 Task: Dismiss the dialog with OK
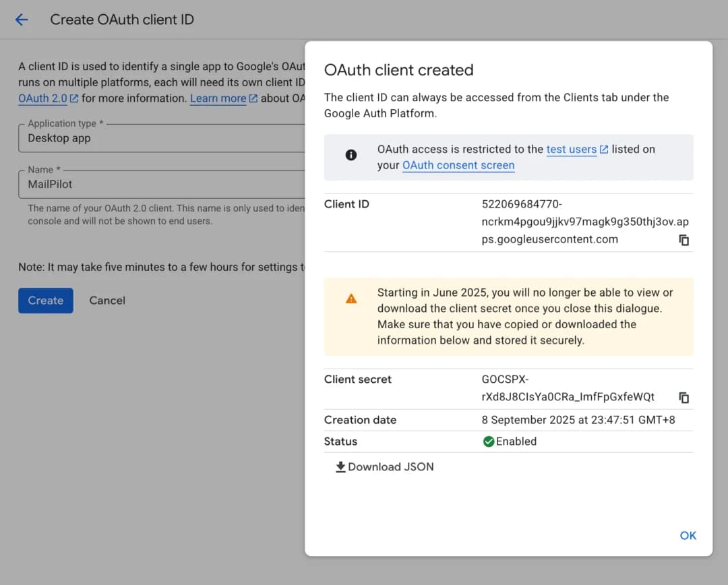point(688,535)
